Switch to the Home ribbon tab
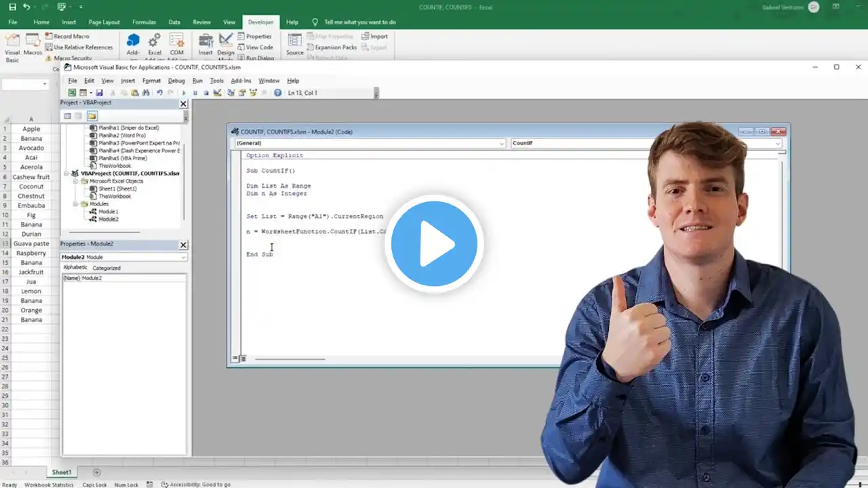Screen dimensions: 868x488 click(41, 22)
